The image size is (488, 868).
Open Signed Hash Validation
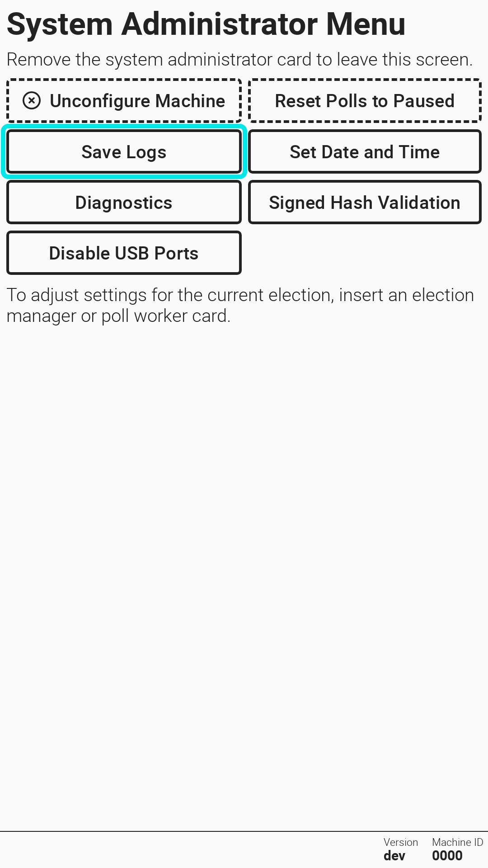[x=365, y=203]
